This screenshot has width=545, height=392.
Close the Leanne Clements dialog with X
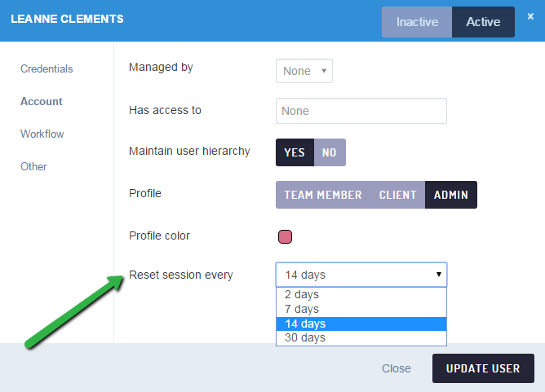[x=530, y=16]
